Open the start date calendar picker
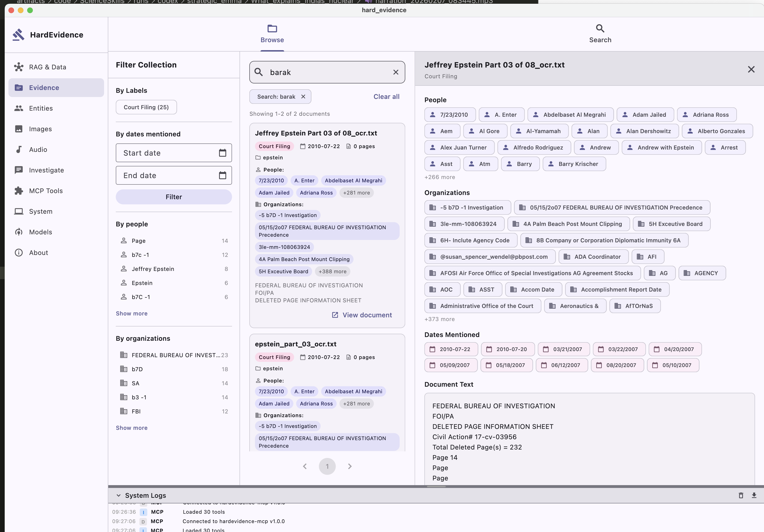 click(222, 153)
